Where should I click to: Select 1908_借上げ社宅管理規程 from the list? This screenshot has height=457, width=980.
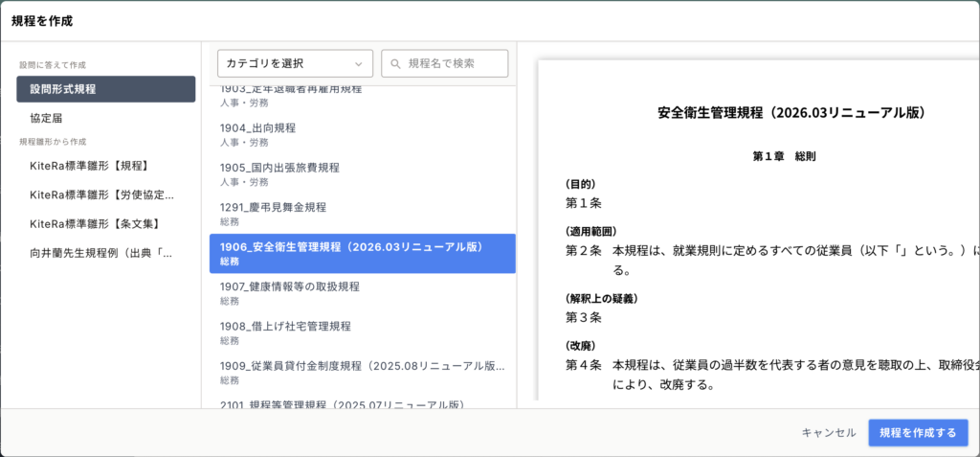(x=362, y=332)
